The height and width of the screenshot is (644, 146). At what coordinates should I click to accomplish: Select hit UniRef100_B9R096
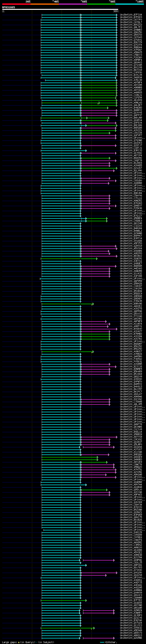pyautogui.click(x=131, y=304)
